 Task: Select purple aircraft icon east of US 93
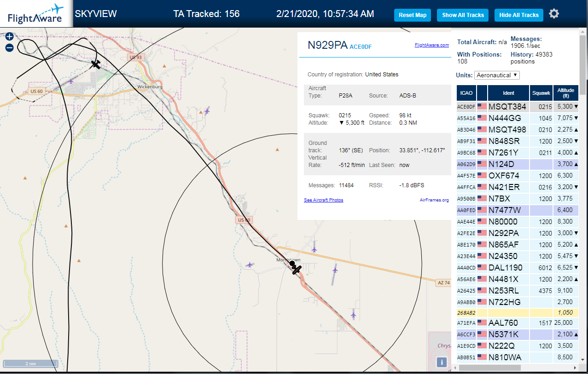pyautogui.click(x=207, y=110)
